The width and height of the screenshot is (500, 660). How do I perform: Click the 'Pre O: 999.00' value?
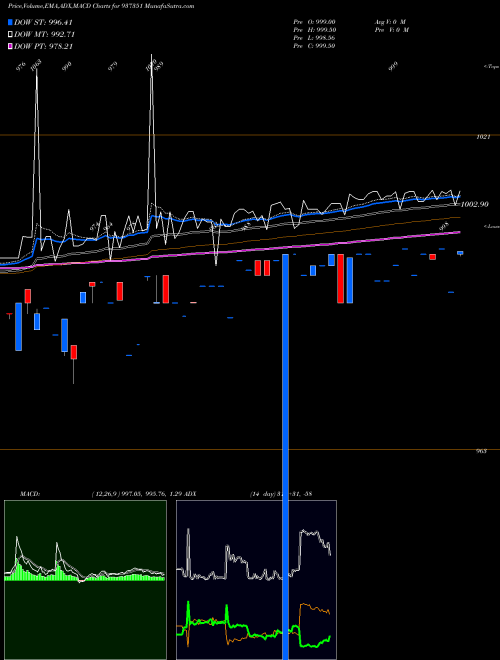(314, 22)
